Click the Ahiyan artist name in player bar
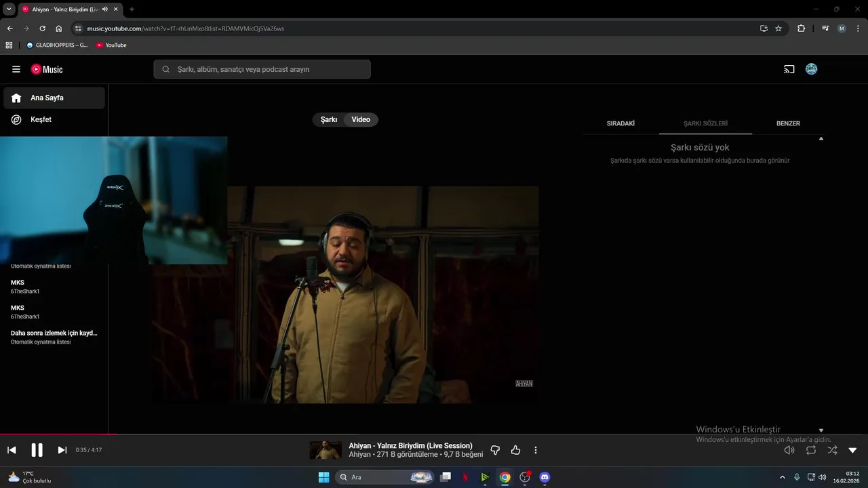 point(359,455)
